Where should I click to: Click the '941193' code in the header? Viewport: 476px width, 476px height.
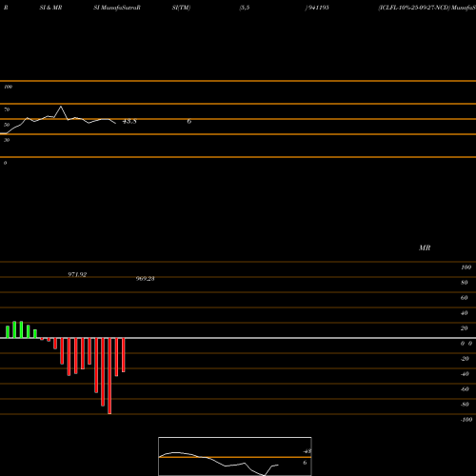point(318,8)
